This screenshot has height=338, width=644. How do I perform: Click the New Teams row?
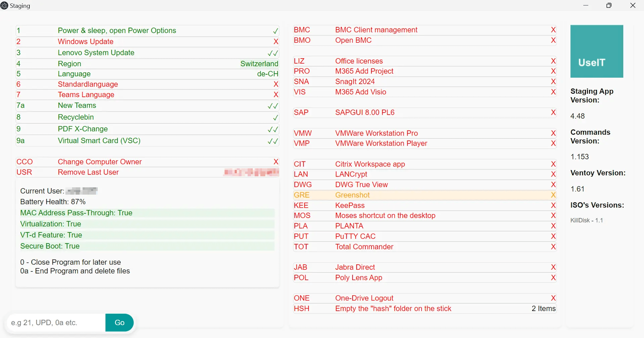pos(147,106)
